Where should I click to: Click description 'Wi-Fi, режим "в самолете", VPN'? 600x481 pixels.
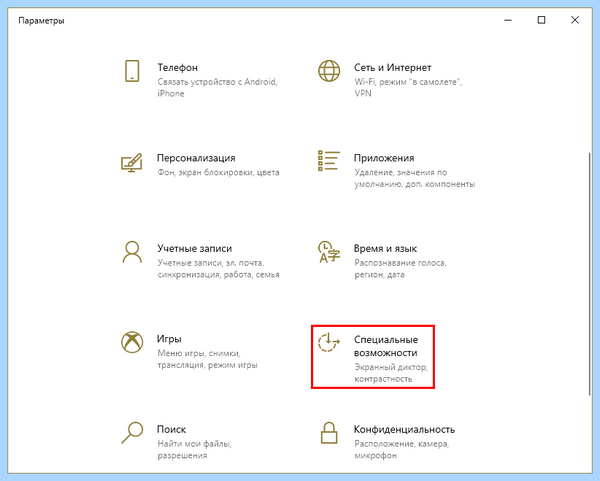408,88
